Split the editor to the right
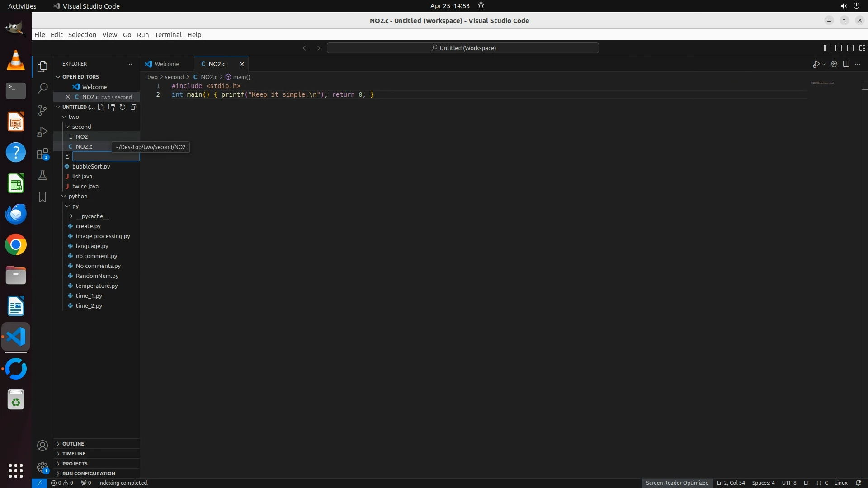The height and width of the screenshot is (488, 868). tap(846, 64)
